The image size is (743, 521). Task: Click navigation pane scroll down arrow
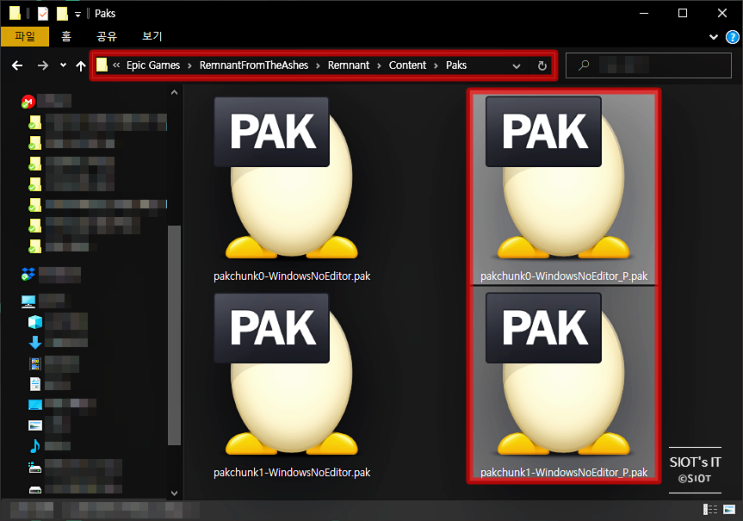coord(174,493)
